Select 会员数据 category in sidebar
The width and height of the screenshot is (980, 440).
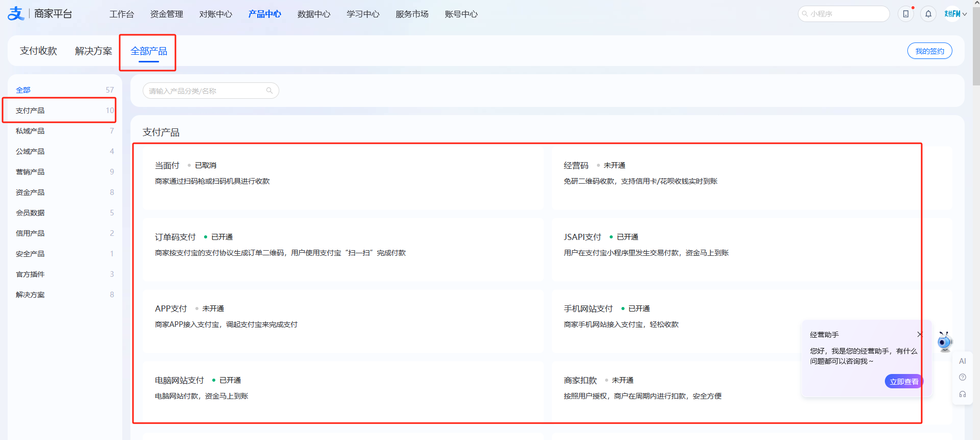[65, 212]
